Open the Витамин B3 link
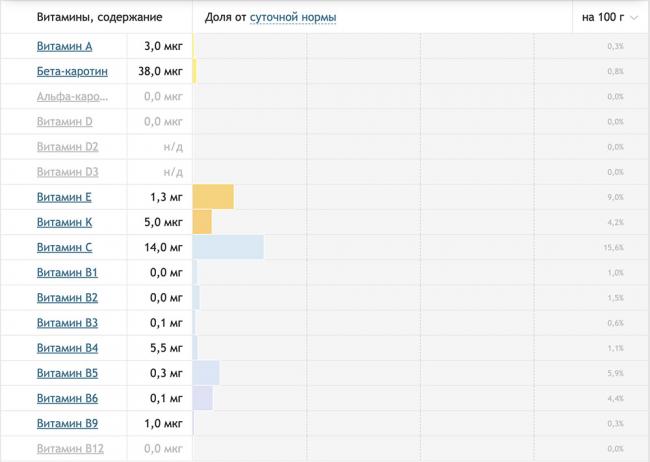This screenshot has width=650, height=462. (x=67, y=323)
